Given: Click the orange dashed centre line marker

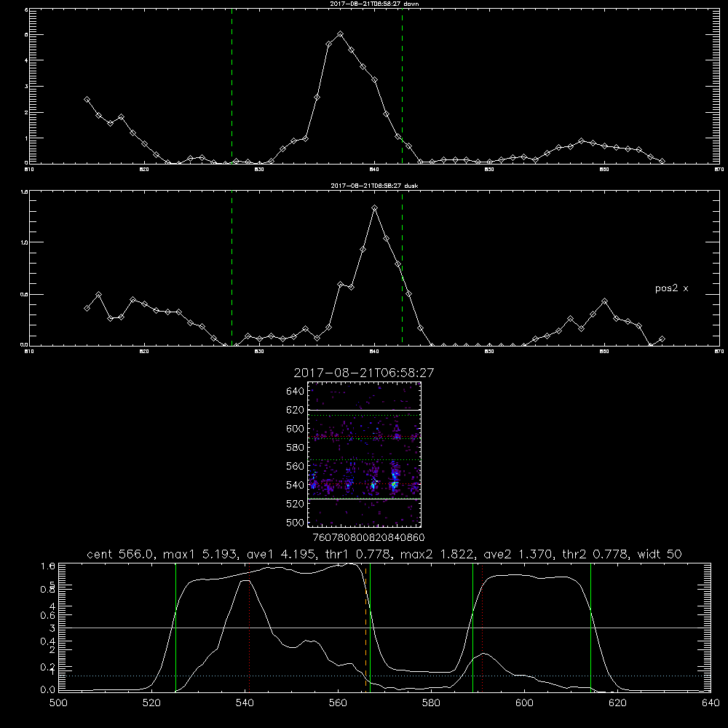Looking at the screenshot, I should pyautogui.click(x=366, y=628).
